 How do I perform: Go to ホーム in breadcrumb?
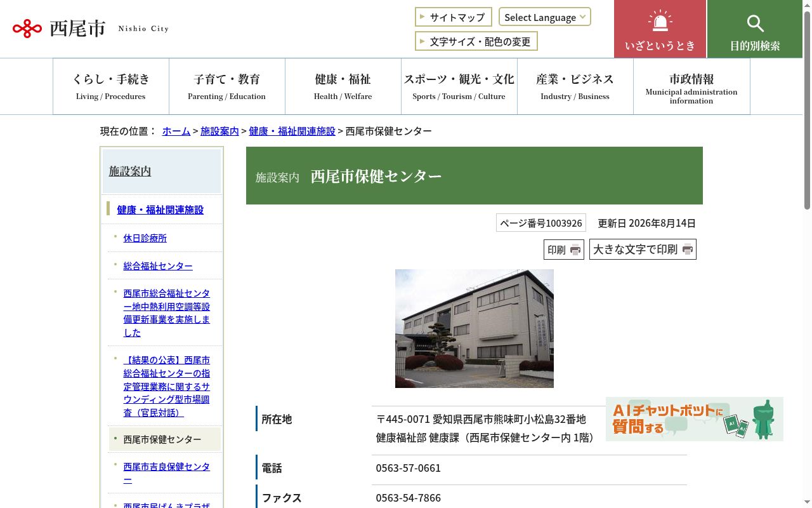click(x=176, y=131)
